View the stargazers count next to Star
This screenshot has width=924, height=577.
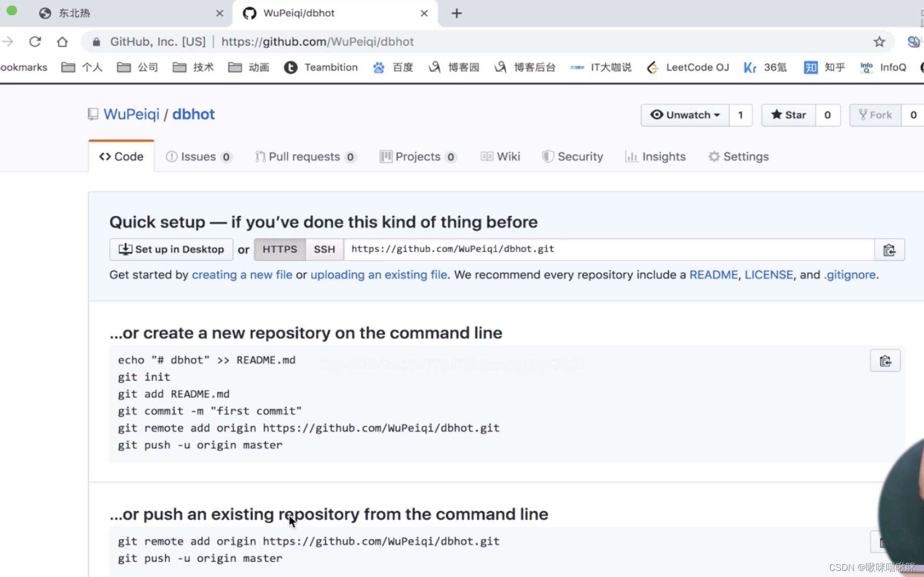[828, 115]
